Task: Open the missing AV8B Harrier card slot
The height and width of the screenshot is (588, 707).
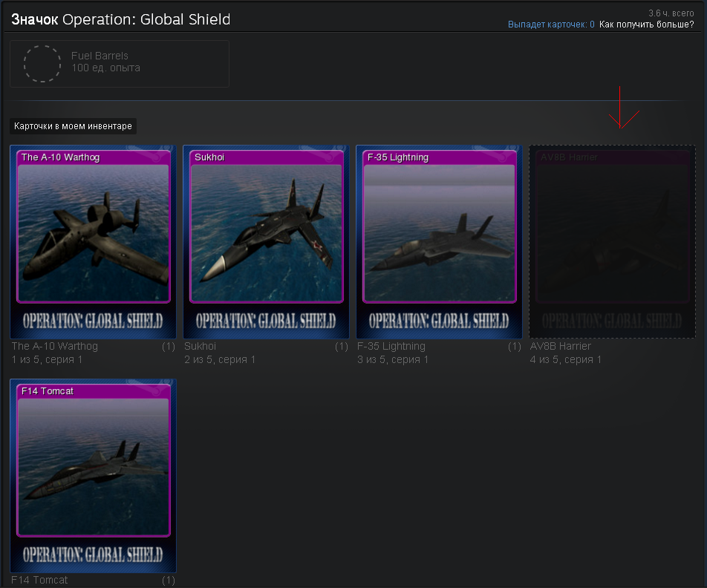Action: pyautogui.click(x=612, y=242)
